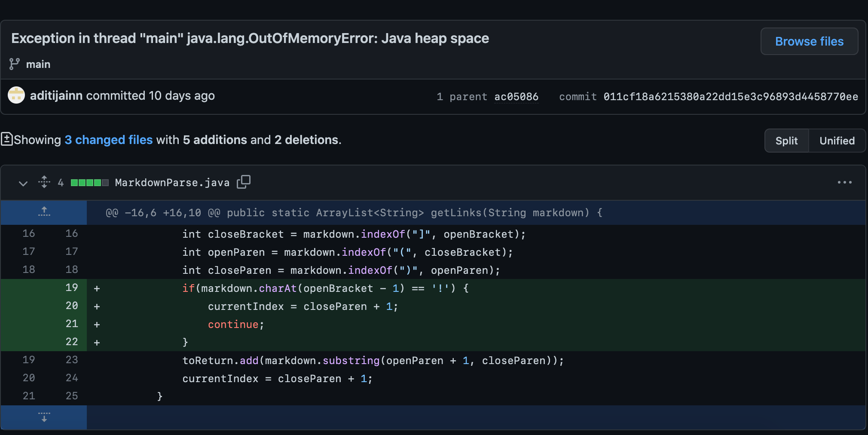868x435 pixels.
Task: Open the aditijainn author profile link
Action: [56, 95]
